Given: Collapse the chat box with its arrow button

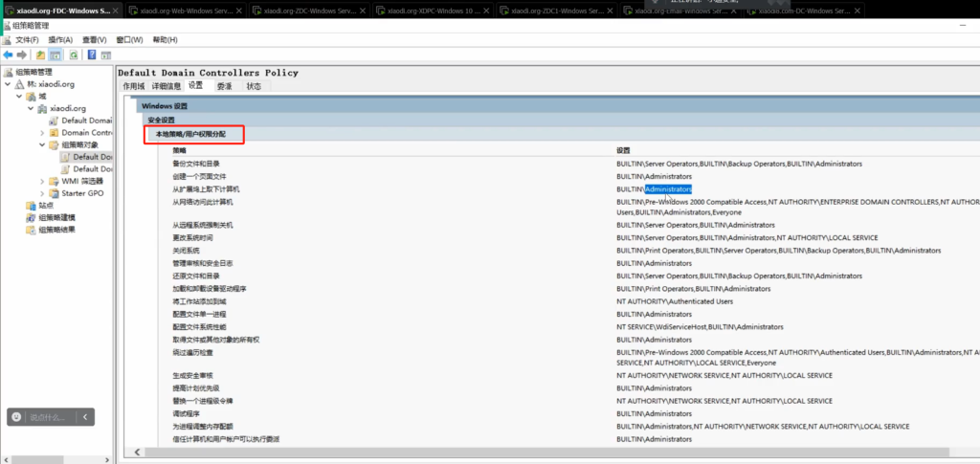Looking at the screenshot, I should 85,416.
